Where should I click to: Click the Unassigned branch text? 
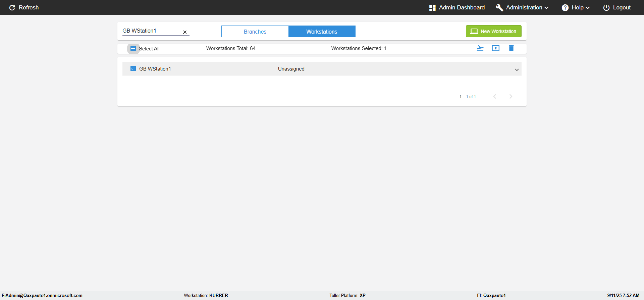291,69
